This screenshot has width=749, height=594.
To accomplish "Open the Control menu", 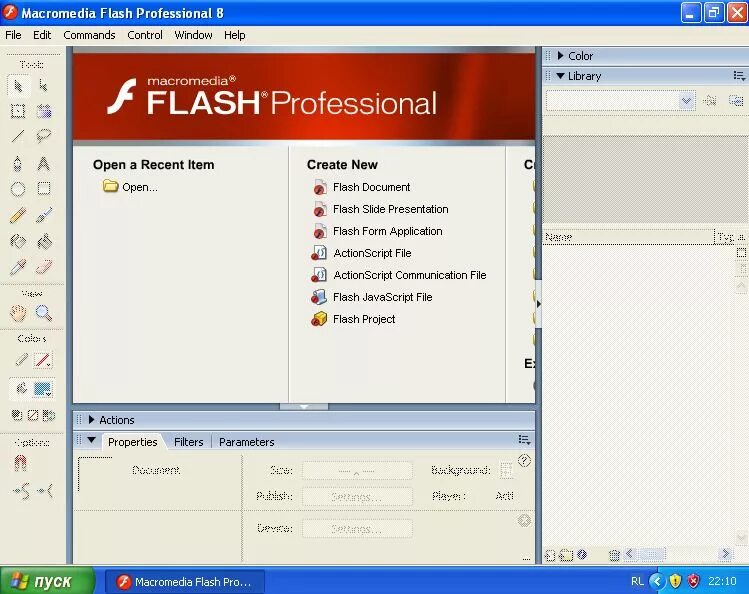I will coord(145,35).
